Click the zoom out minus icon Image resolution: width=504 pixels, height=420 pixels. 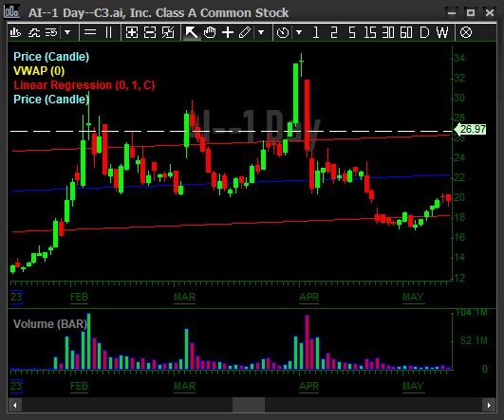click(150, 32)
